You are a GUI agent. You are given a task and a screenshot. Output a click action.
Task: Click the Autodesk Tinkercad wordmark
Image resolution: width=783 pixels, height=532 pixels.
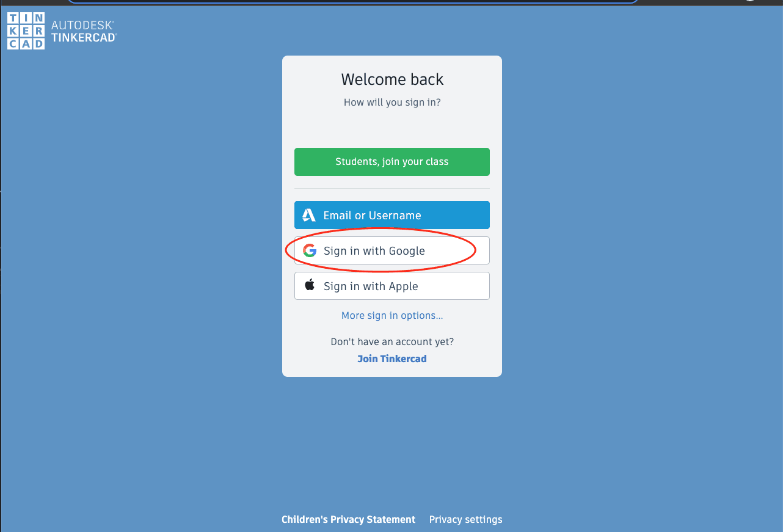(x=84, y=31)
